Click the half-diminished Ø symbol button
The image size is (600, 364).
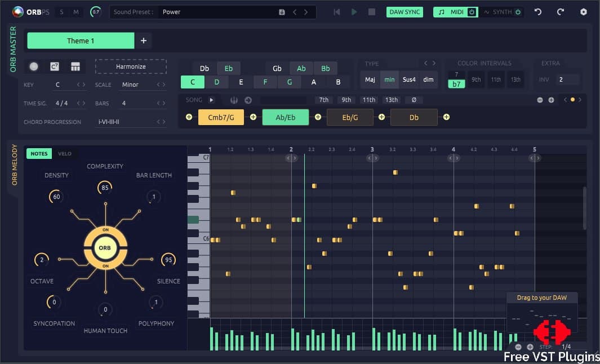pos(414,100)
